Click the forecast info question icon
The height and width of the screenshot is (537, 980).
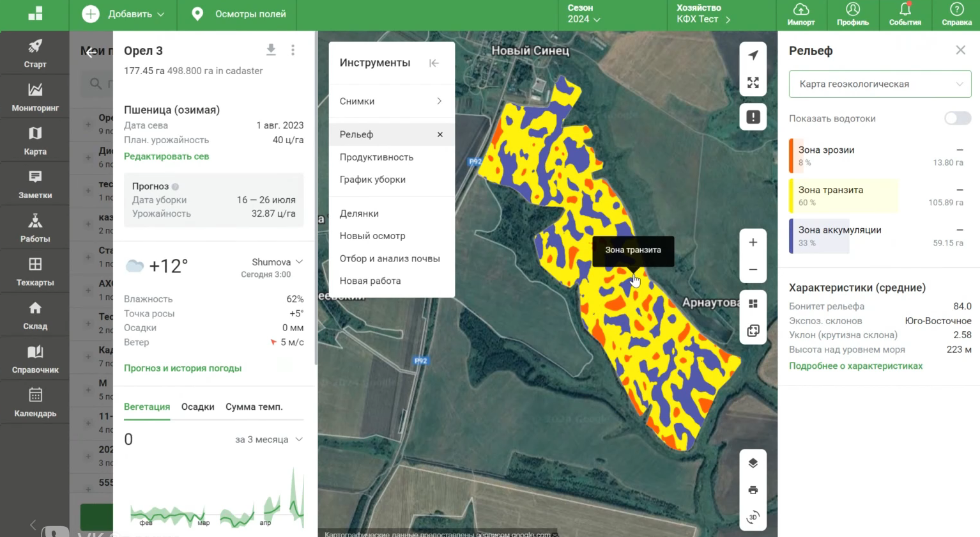coord(175,187)
